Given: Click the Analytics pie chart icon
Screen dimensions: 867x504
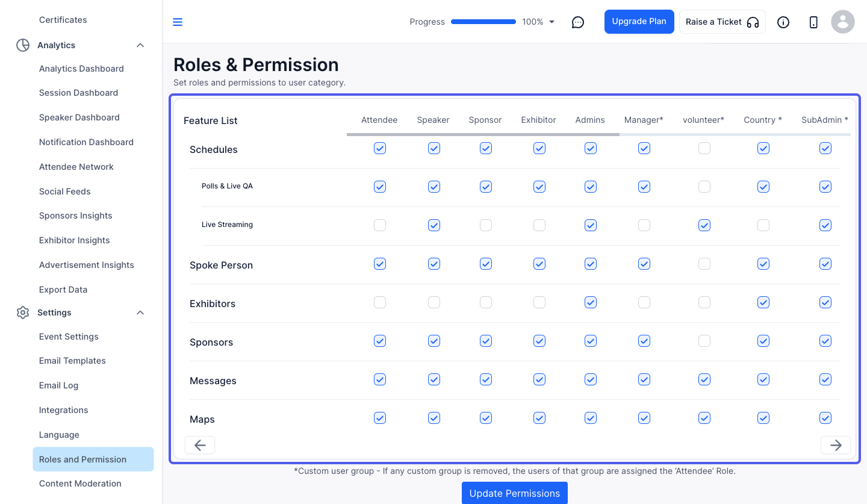Looking at the screenshot, I should pos(23,45).
